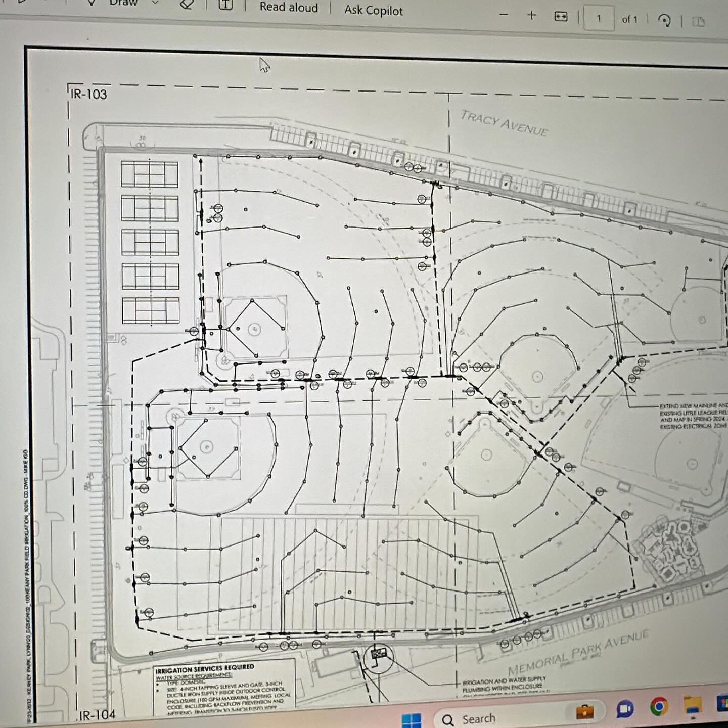This screenshot has height=728, width=728.
Task: Switch the Page view layout icon
Action: tap(698, 22)
